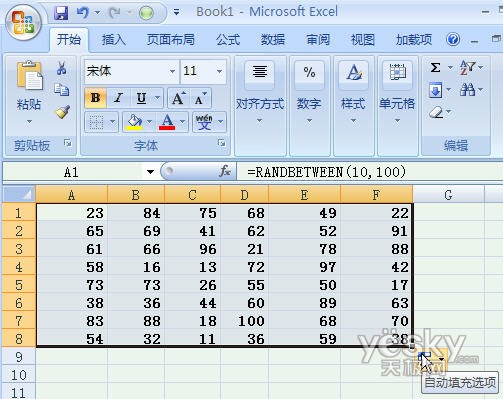503x399 pixels.
Task: Switch to the 插入 tab
Action: 114,40
